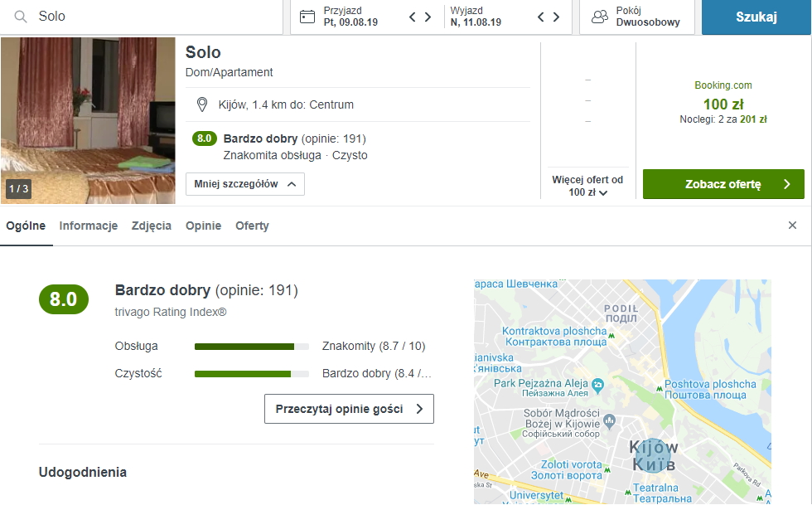The height and width of the screenshot is (505, 812).
Task: Click the Szukaj search button
Action: [x=756, y=17]
